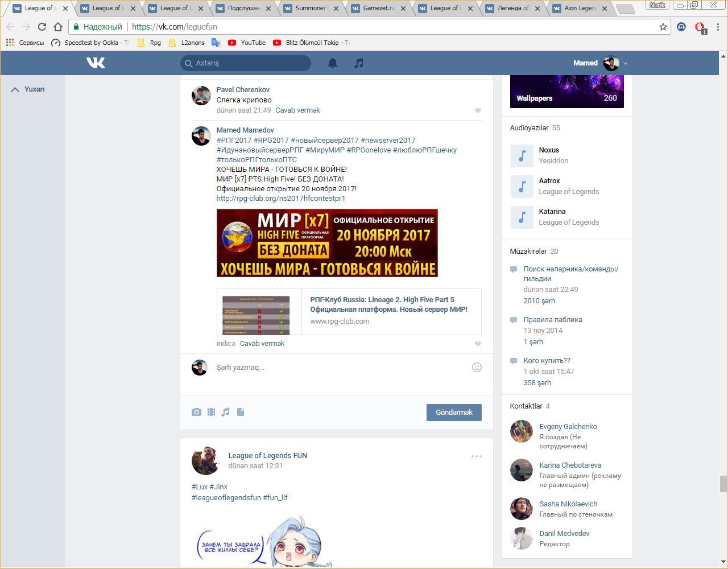Open the МИР x7 banner image
This screenshot has width=728, height=569.
pyautogui.click(x=327, y=243)
